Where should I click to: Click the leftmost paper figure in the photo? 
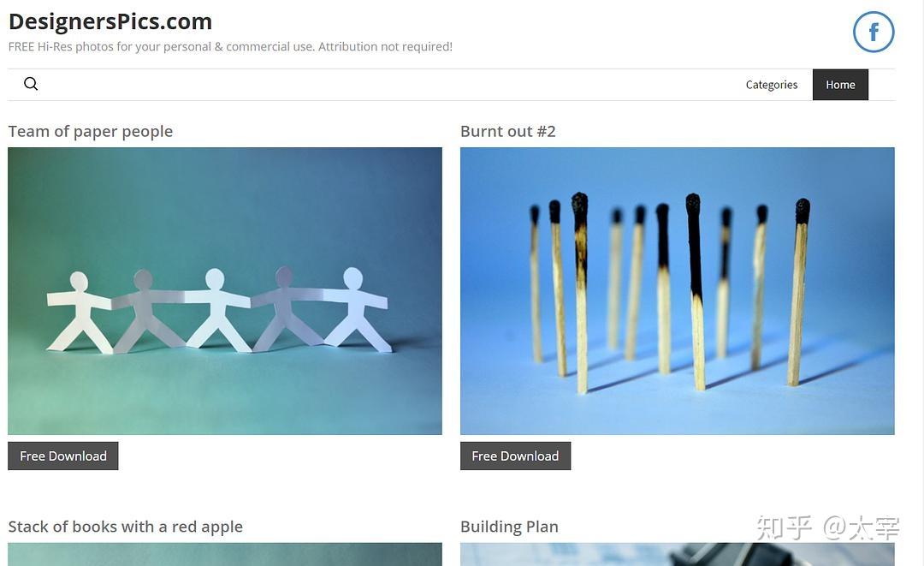pos(79,312)
